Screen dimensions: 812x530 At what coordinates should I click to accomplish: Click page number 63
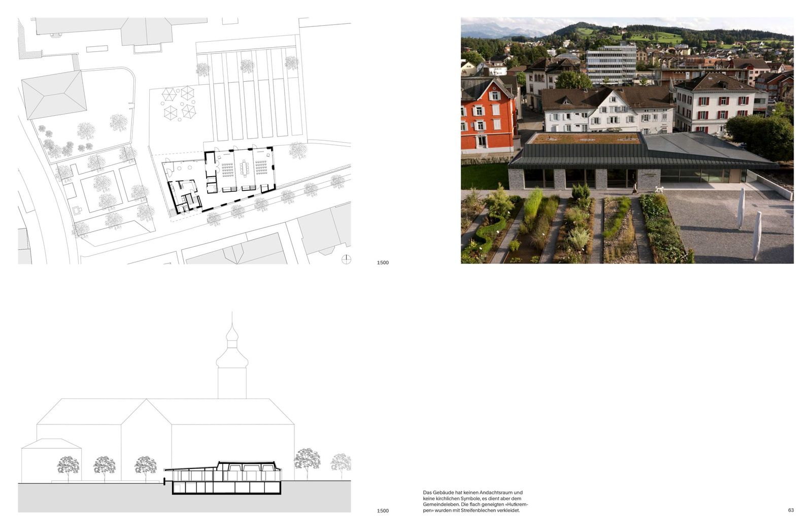coord(791,510)
